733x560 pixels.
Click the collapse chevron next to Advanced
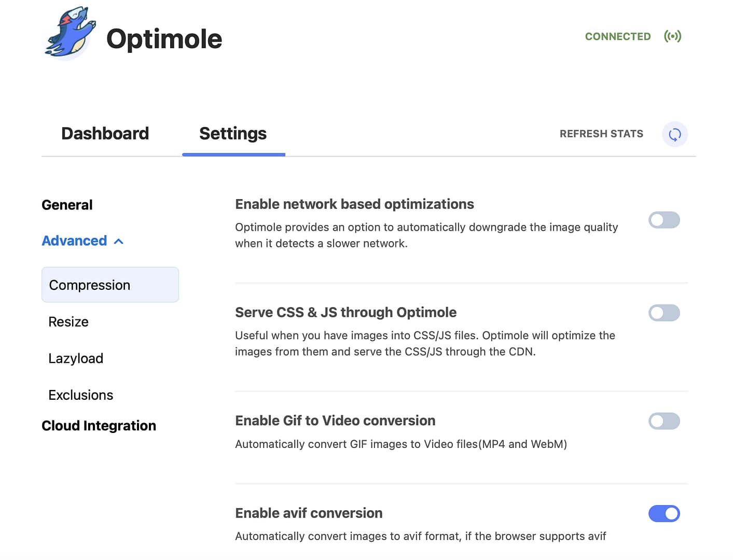[x=118, y=241]
